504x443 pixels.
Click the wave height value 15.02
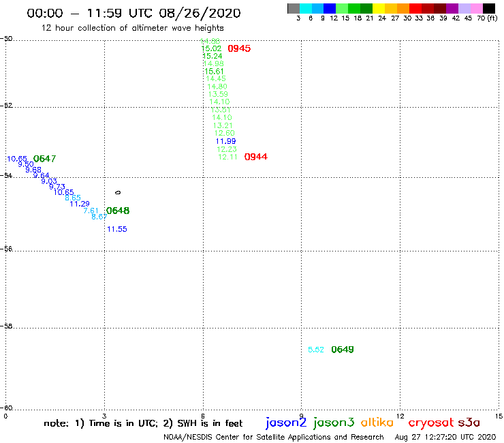pos(211,48)
